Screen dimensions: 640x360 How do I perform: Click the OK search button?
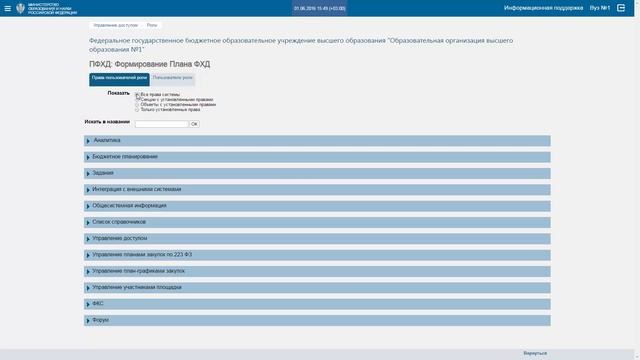[x=194, y=124]
